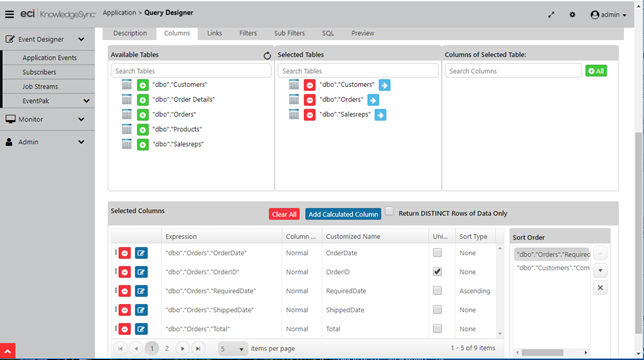Uncheck Unique checkbox for OrderID row
Image resolution: width=644 pixels, height=360 pixels.
[437, 271]
